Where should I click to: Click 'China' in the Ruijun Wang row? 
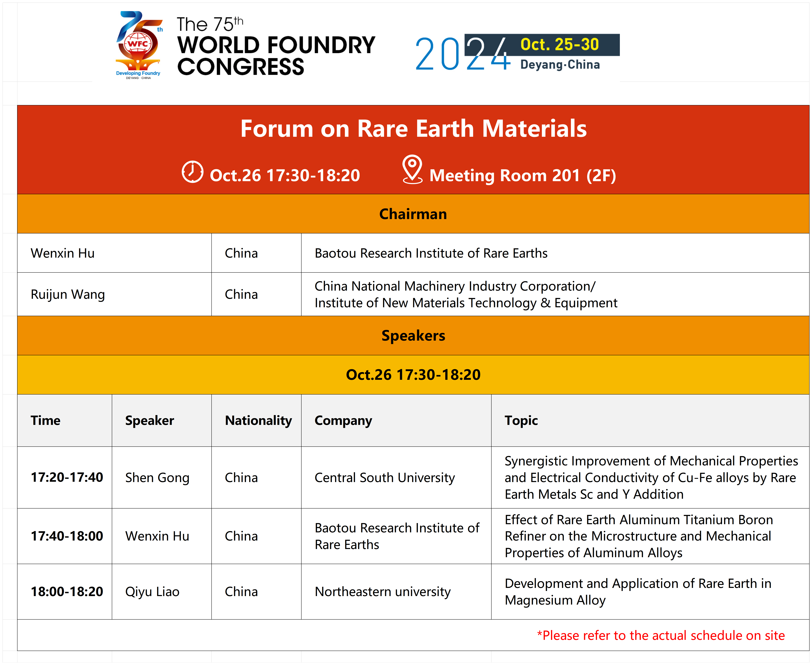click(x=241, y=294)
